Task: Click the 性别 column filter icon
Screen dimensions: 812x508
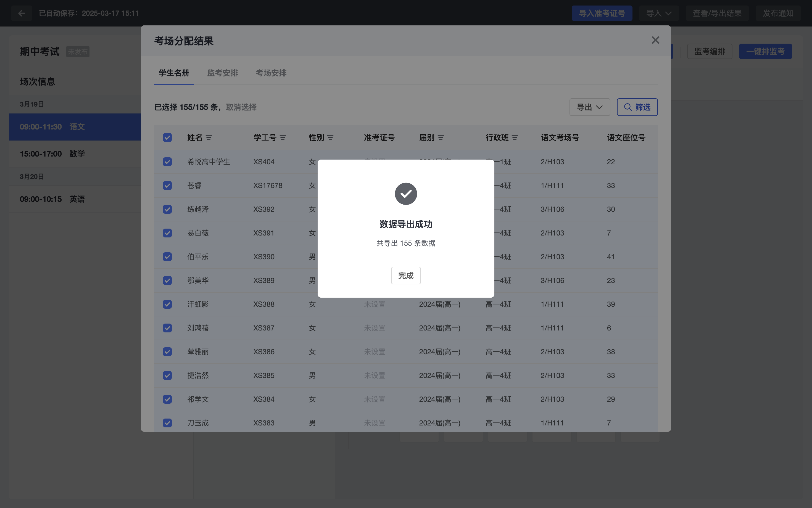Action: (330, 137)
